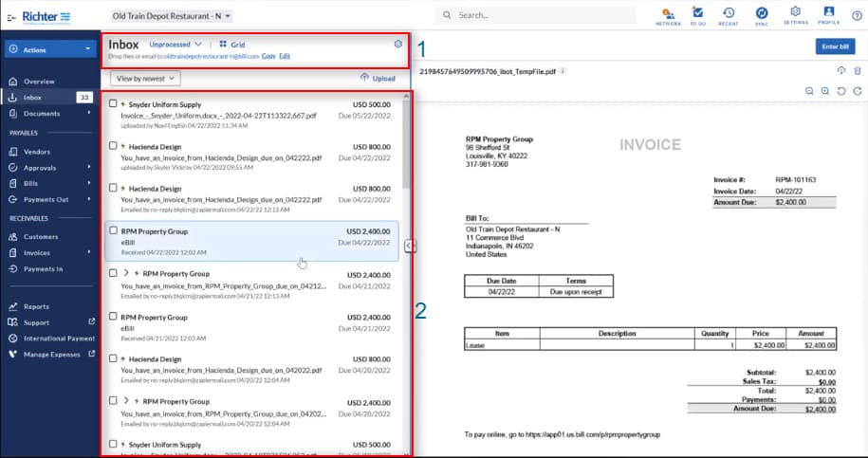This screenshot has width=868, height=458.
Task: Click the Edit link for inbox email
Action: point(285,57)
